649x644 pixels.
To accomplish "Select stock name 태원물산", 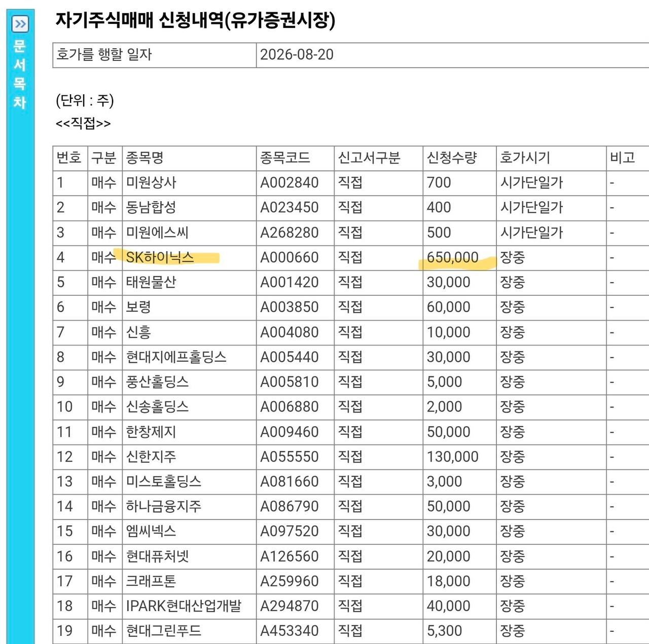I will tap(151, 282).
